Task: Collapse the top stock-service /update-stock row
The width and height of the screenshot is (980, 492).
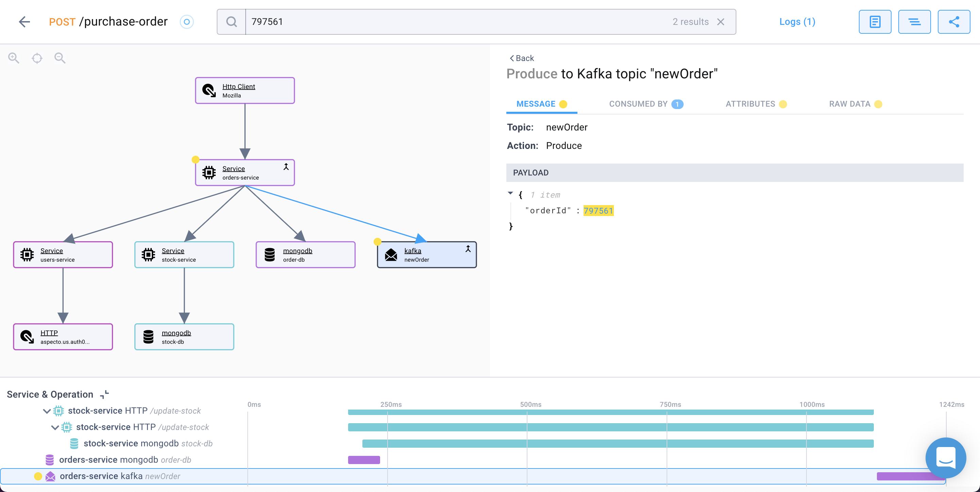Action: 47,411
